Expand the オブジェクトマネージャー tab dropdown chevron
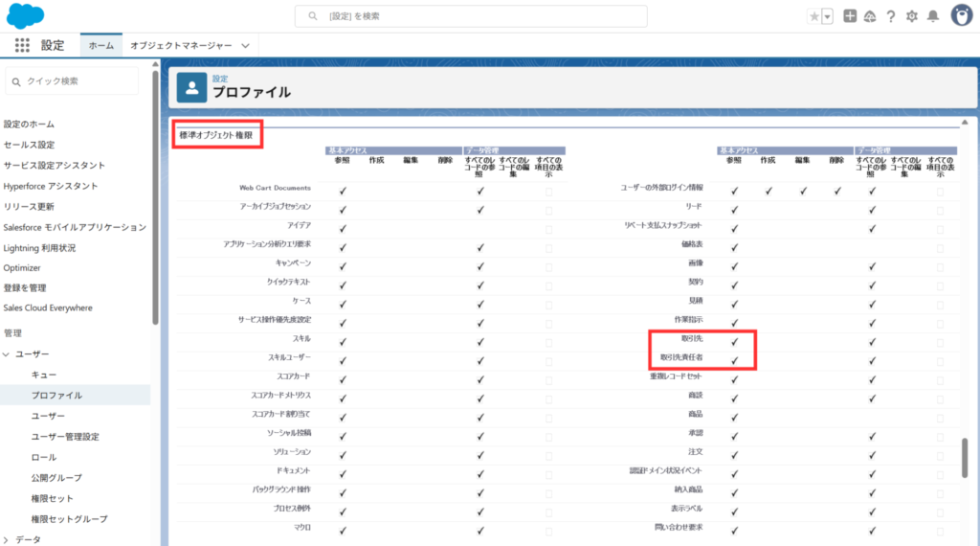 point(246,45)
